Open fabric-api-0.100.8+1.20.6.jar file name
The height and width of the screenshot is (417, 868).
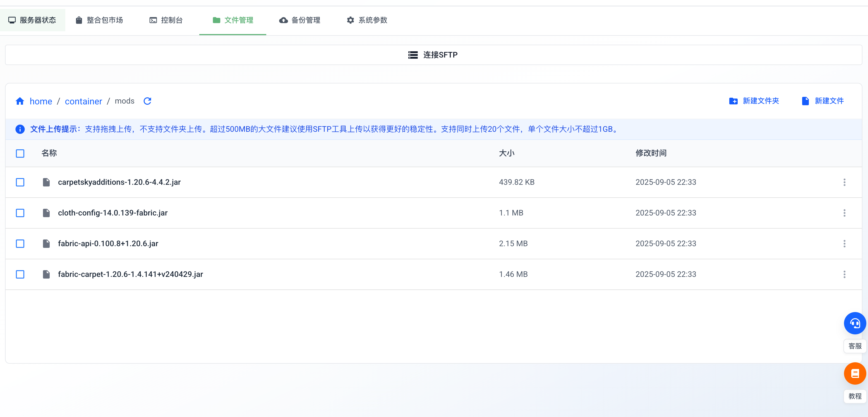point(108,244)
